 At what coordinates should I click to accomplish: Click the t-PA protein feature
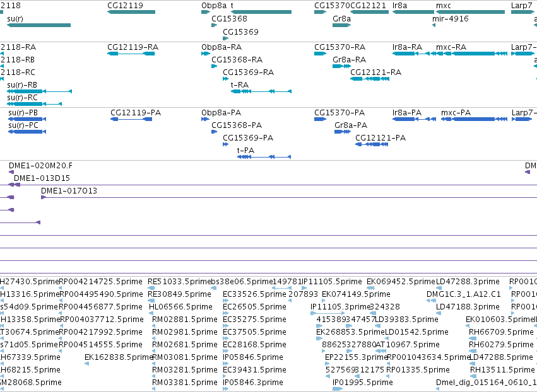pyautogui.click(x=264, y=157)
